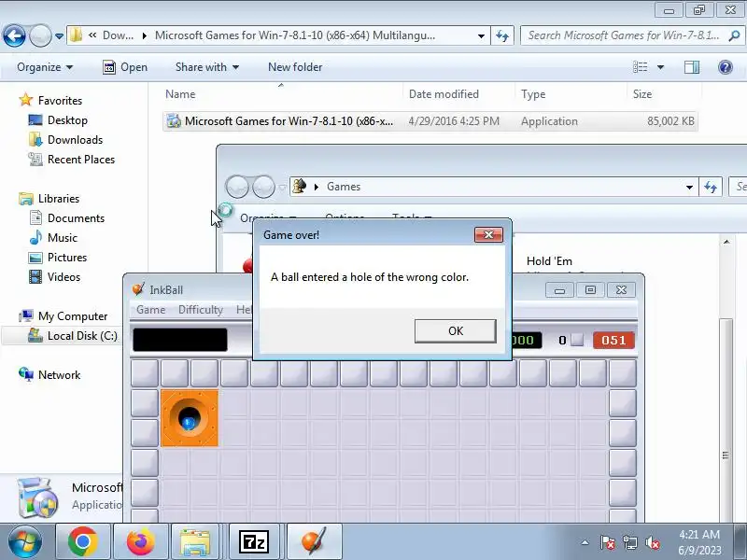Viewport: 747px width, 560px height.
Task: Open Windows Explorer from the taskbar
Action: click(x=195, y=541)
